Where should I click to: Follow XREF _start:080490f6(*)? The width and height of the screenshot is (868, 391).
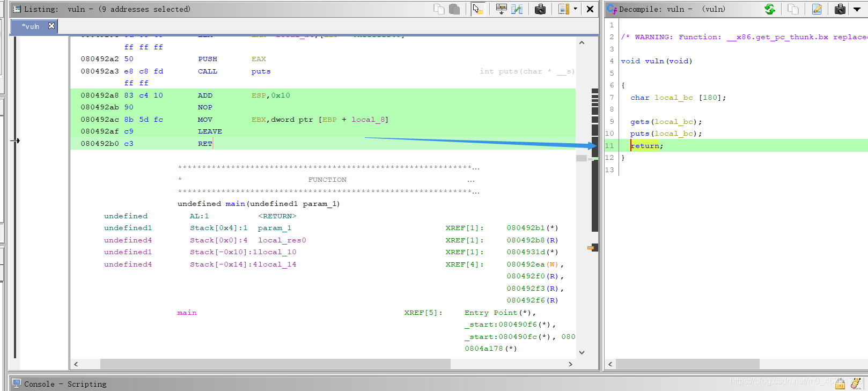tap(507, 324)
